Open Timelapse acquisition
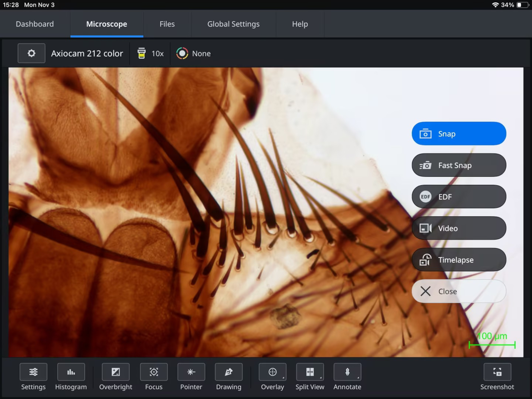The width and height of the screenshot is (532, 399). 459,260
